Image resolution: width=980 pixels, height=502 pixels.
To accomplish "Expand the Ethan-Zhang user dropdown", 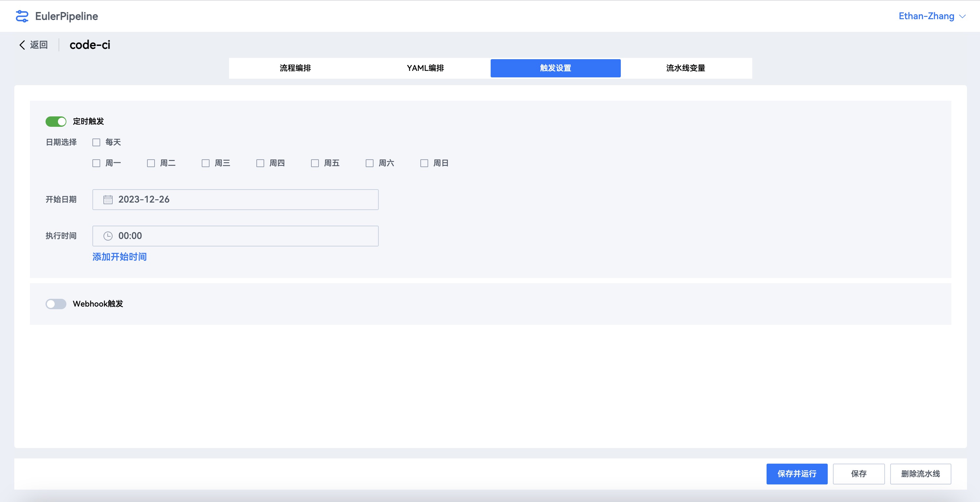I will 932,16.
